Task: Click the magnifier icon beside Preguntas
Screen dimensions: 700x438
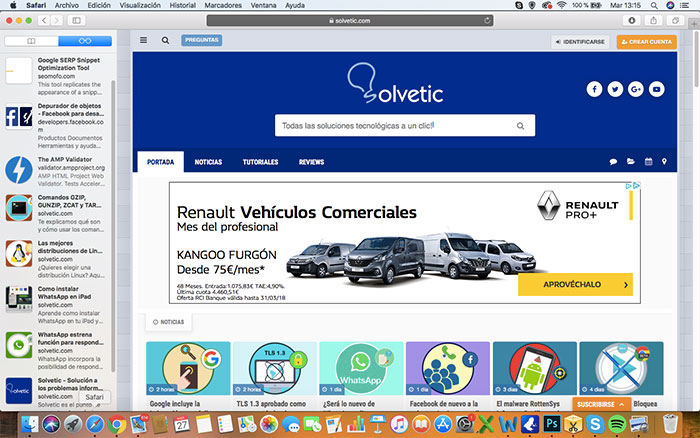Action: click(165, 40)
